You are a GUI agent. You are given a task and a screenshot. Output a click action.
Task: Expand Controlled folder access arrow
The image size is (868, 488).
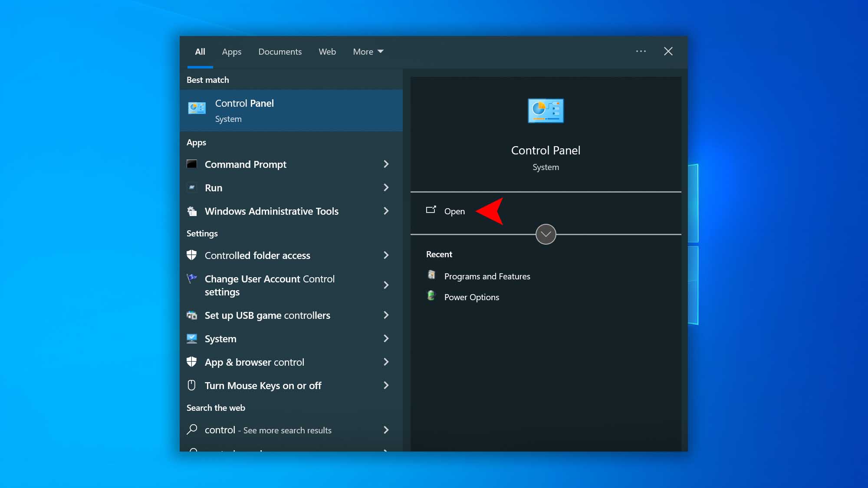[386, 255]
